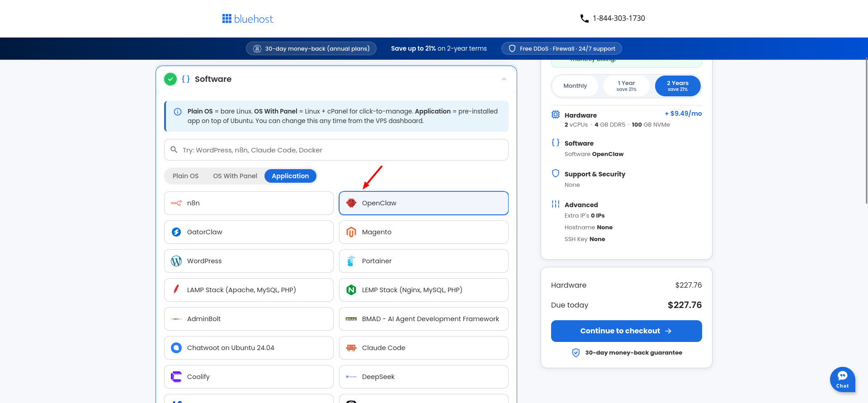Viewport: 868px width, 403px height.
Task: Click the Claude Code orange icon
Action: coord(351,348)
